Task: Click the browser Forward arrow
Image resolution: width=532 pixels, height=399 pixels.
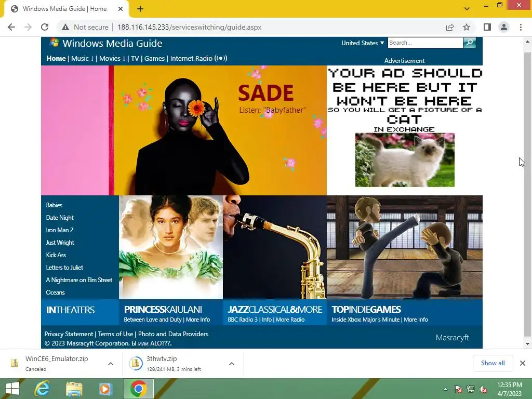Action: (x=28, y=27)
